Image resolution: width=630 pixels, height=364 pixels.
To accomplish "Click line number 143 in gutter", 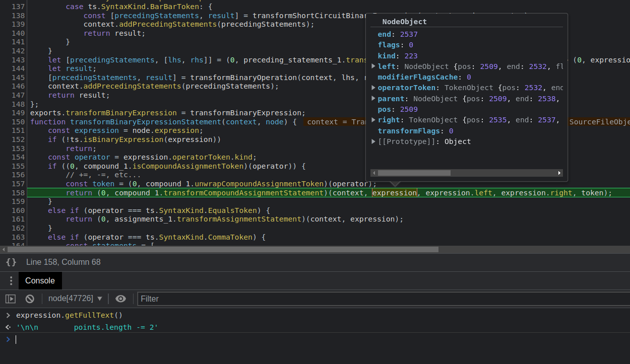I will coord(18,60).
